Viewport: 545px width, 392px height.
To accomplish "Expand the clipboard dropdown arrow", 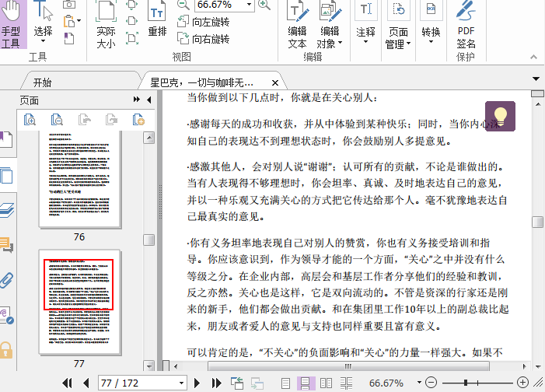I will [x=79, y=21].
